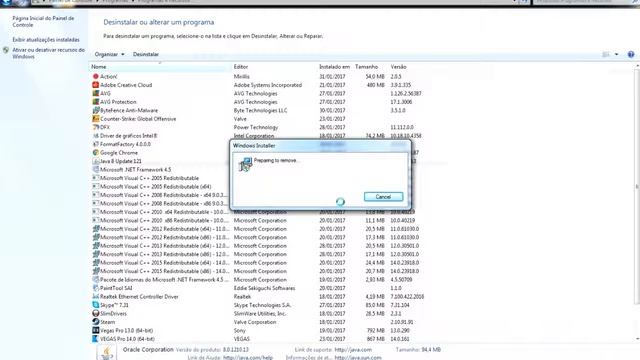Screen dimensions: 640x360
Task: Sort by the Tamanho column header
Action: coord(367,67)
